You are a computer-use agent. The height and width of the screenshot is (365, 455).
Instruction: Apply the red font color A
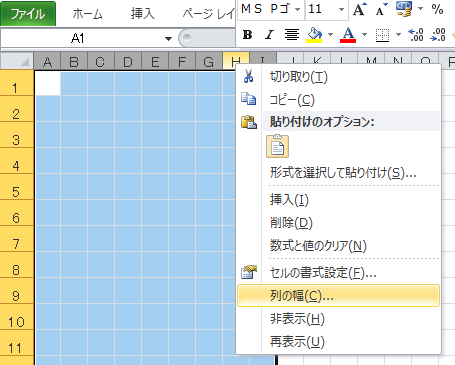[x=348, y=34]
